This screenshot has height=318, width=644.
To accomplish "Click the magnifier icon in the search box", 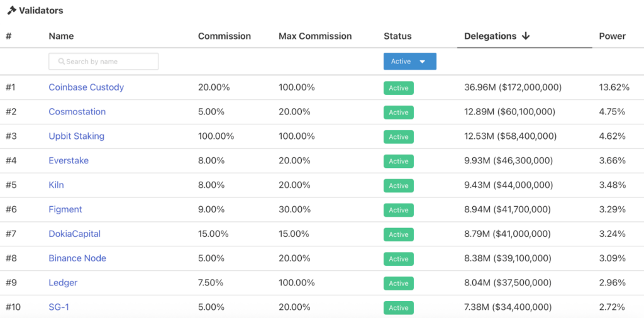I will 62,62.
